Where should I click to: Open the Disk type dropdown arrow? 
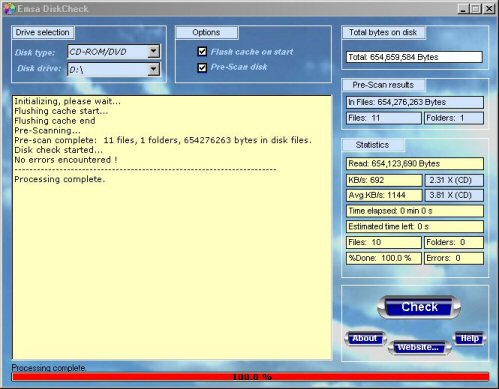pyautogui.click(x=153, y=51)
